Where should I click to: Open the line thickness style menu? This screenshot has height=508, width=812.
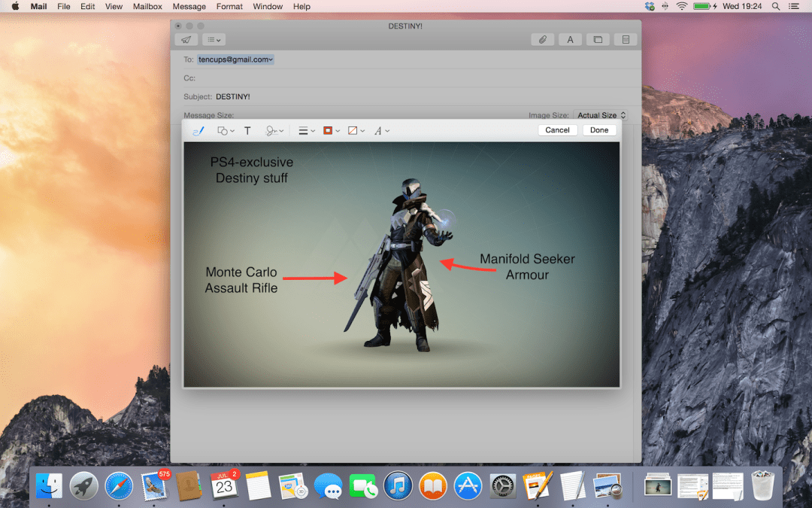tap(307, 131)
